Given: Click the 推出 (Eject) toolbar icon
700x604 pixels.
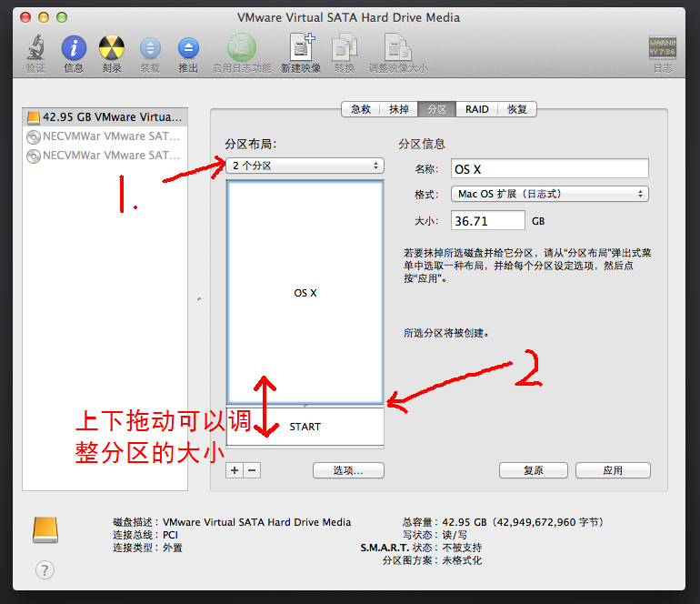Looking at the screenshot, I should point(188,48).
